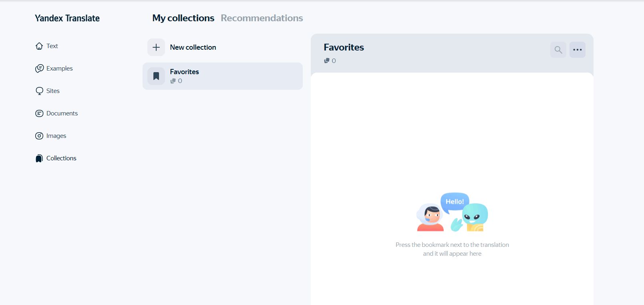This screenshot has width=644, height=305.
Task: Select the Favorites collection name in list
Action: pyautogui.click(x=185, y=72)
